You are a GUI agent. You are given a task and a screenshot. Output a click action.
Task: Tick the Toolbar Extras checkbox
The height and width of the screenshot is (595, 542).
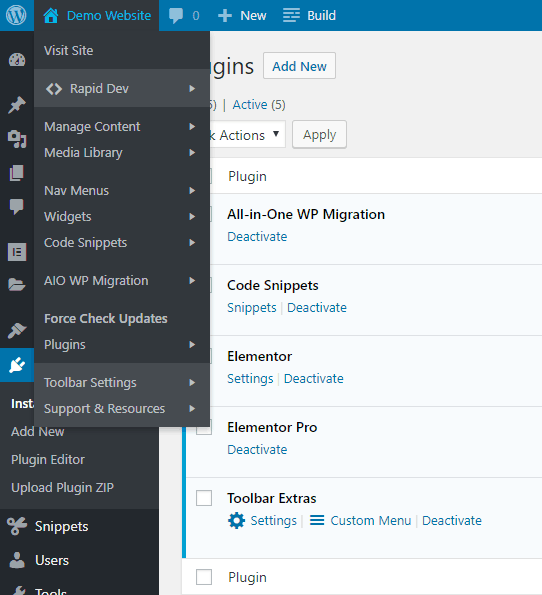click(204, 498)
